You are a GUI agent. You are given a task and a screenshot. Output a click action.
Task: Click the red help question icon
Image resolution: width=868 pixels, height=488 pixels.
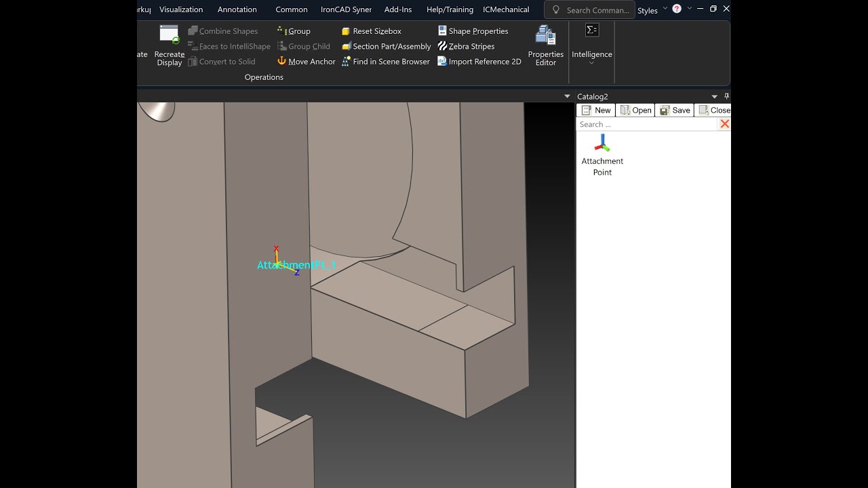click(x=677, y=9)
